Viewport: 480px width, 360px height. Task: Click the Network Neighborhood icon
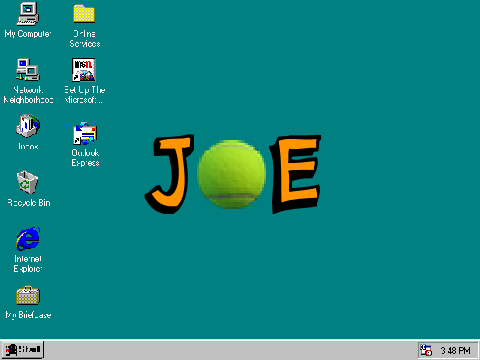[28, 70]
